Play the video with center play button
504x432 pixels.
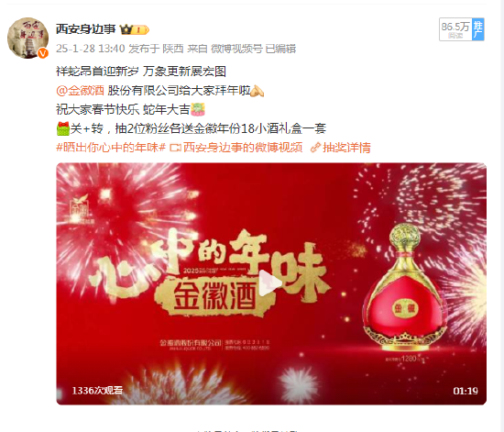coord(270,283)
